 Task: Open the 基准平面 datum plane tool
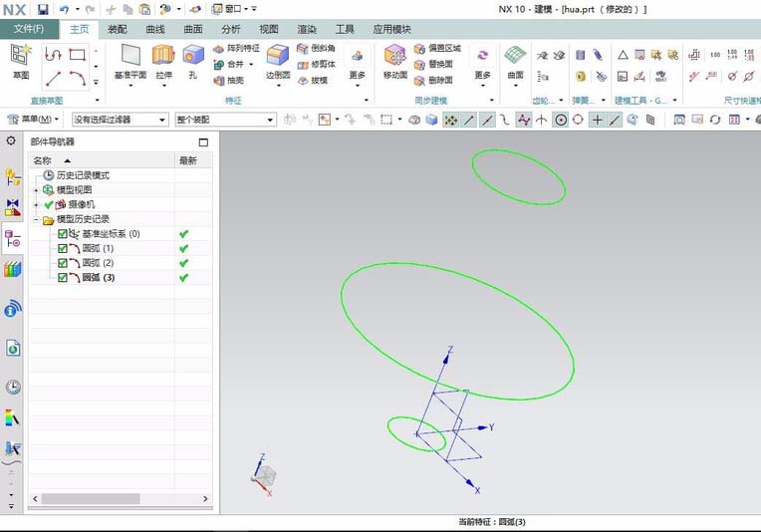[x=130, y=62]
